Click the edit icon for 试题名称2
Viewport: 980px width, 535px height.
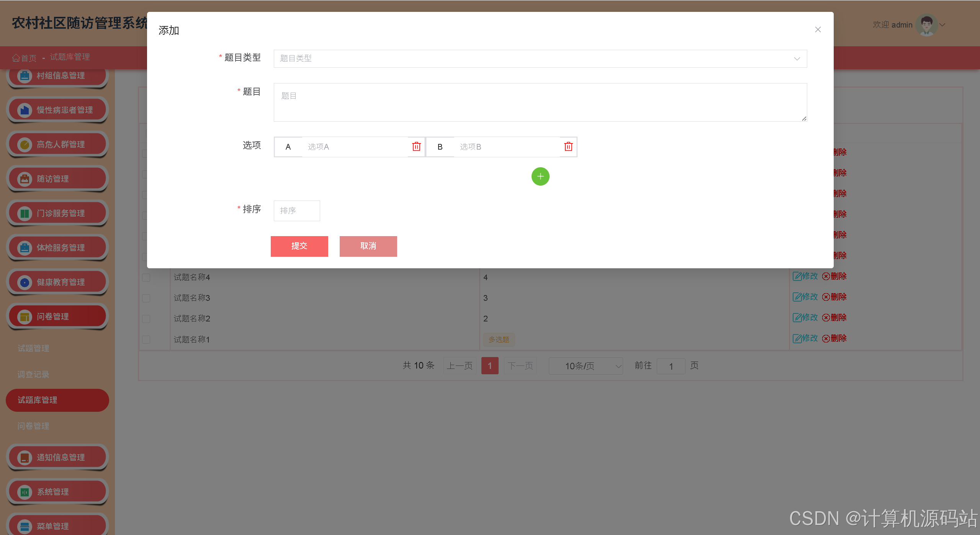point(797,318)
